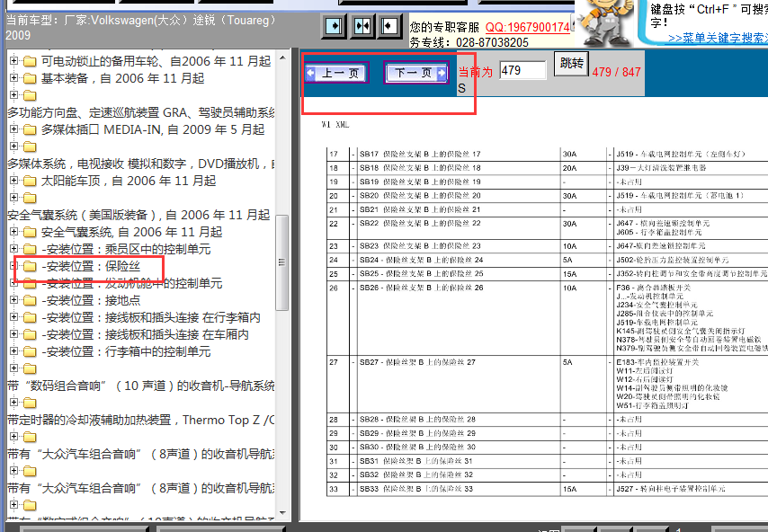
Task: Go to next page with 下一页
Action: click(416, 73)
